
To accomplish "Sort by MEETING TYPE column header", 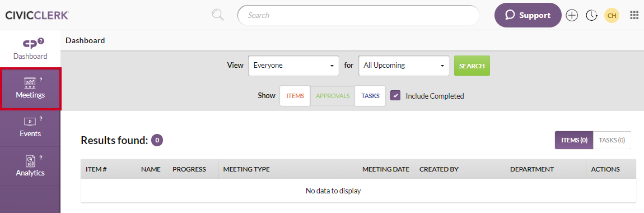I will pyautogui.click(x=246, y=169).
